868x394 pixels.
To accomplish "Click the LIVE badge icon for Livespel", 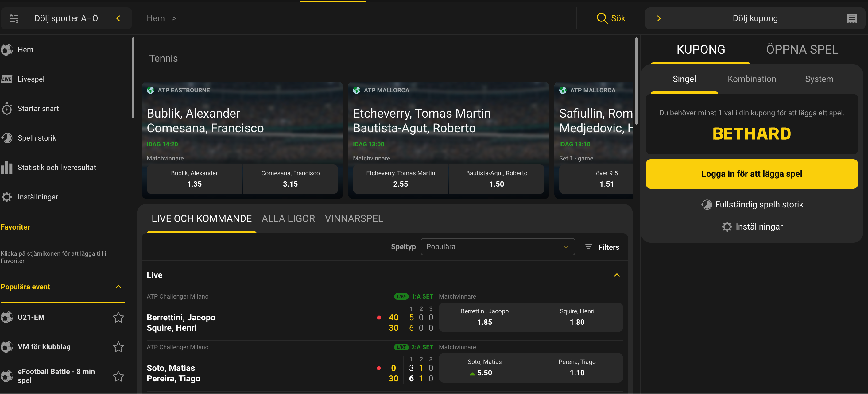I will pos(7,79).
